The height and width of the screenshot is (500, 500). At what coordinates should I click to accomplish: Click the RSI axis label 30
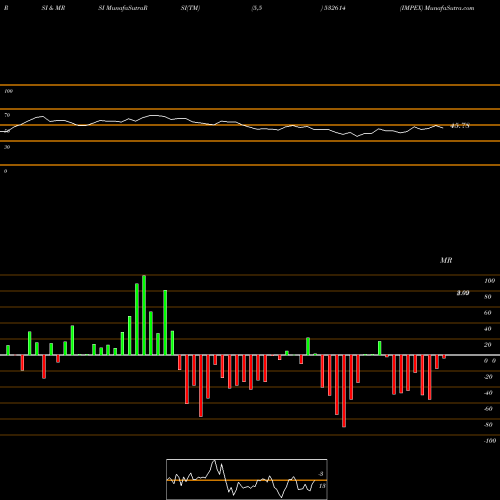click(7, 147)
